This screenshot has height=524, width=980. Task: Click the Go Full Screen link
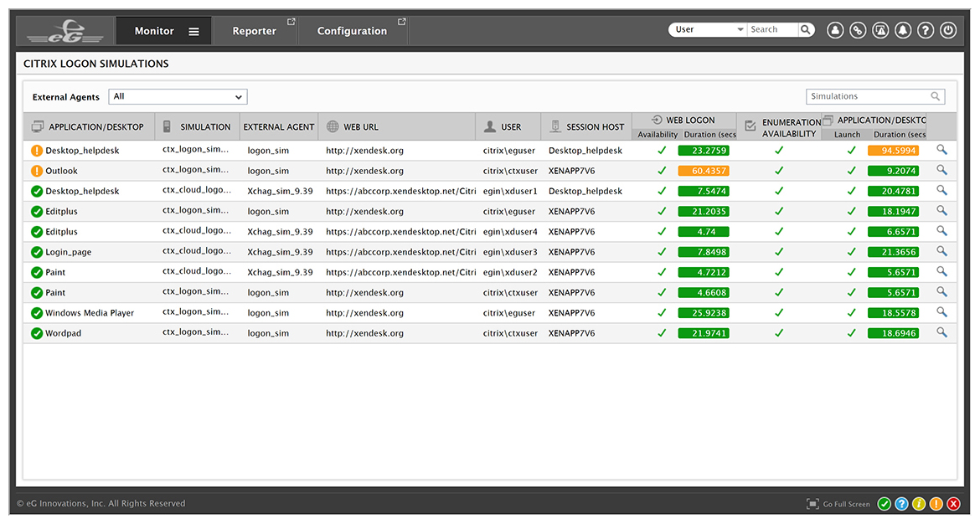pyautogui.click(x=846, y=504)
